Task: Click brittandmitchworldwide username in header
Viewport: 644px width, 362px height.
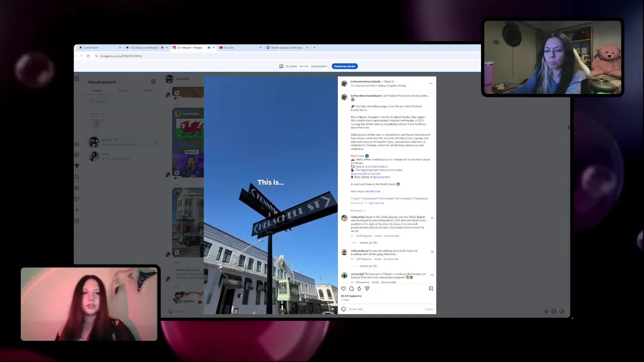Action: click(x=365, y=81)
